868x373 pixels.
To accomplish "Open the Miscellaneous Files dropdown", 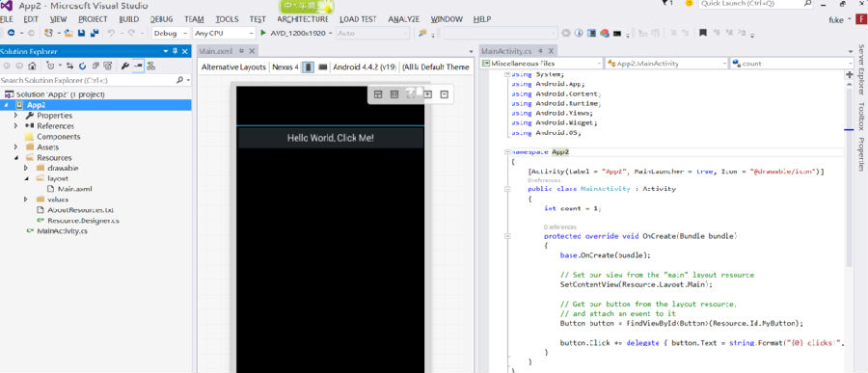I will (598, 64).
